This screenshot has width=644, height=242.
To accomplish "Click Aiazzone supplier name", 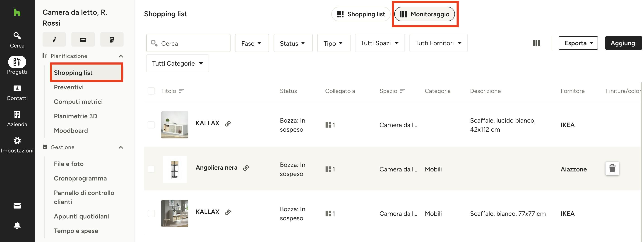I will coord(574,169).
